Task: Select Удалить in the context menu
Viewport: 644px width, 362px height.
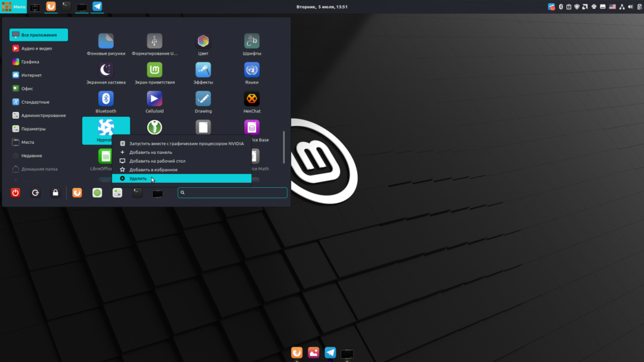Action: click(x=138, y=178)
